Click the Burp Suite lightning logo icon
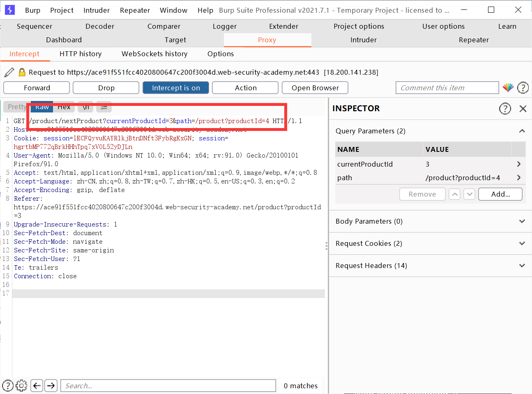Screen dimensions: 532x394 click(x=9, y=10)
